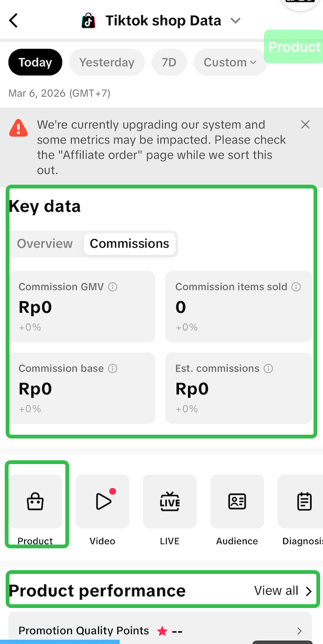323x644 pixels.
Task: Open the Video analytics icon
Action: click(103, 501)
